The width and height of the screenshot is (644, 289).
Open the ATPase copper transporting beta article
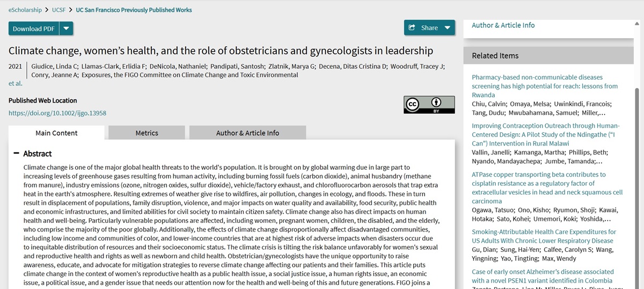(547, 187)
